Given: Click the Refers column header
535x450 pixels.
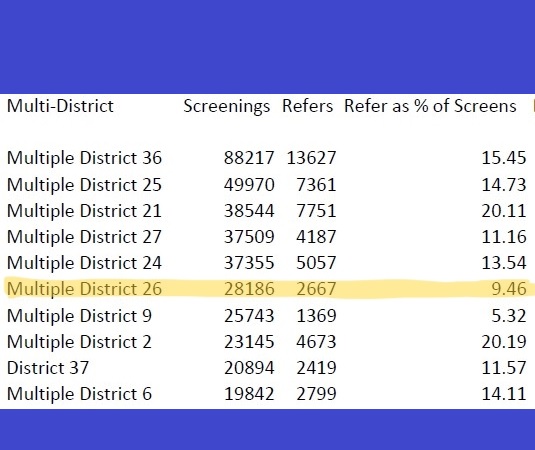Looking at the screenshot, I should pos(307,106).
